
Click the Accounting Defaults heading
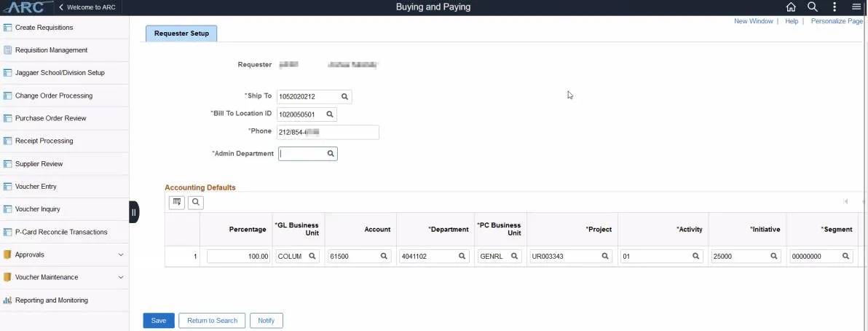[200, 187]
